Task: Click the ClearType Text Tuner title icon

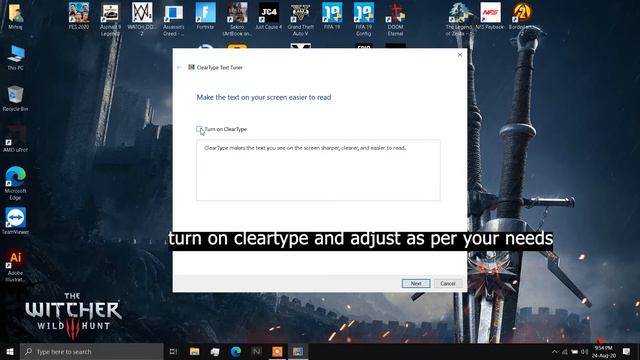Action: tap(191, 67)
